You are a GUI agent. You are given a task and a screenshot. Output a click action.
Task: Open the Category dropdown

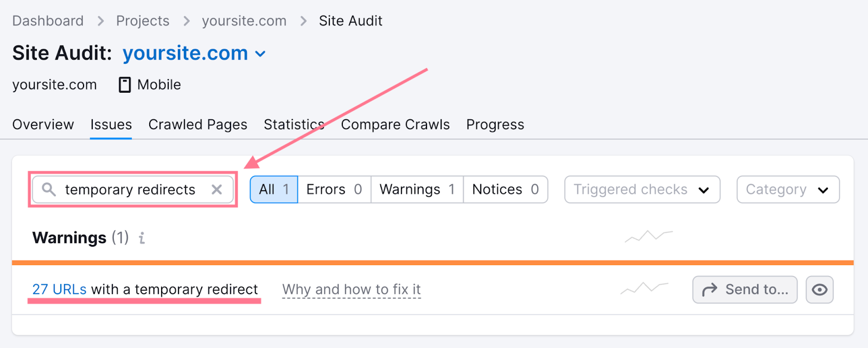787,189
